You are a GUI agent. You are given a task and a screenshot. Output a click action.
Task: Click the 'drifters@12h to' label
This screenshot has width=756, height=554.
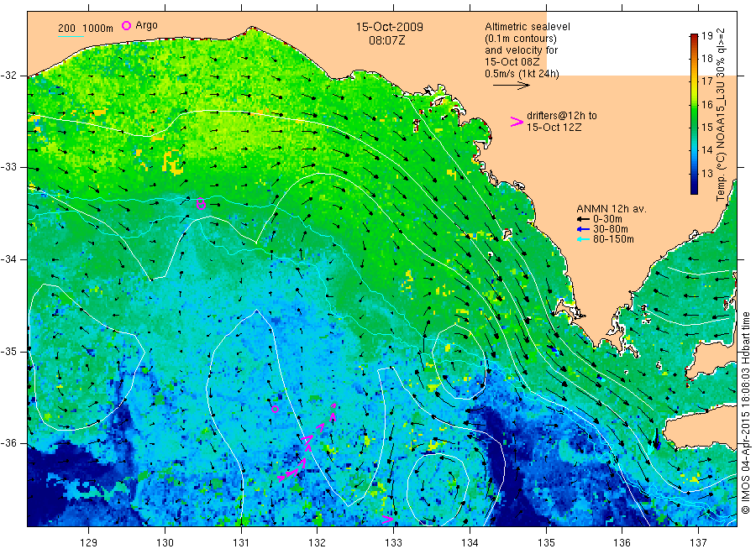coord(562,116)
